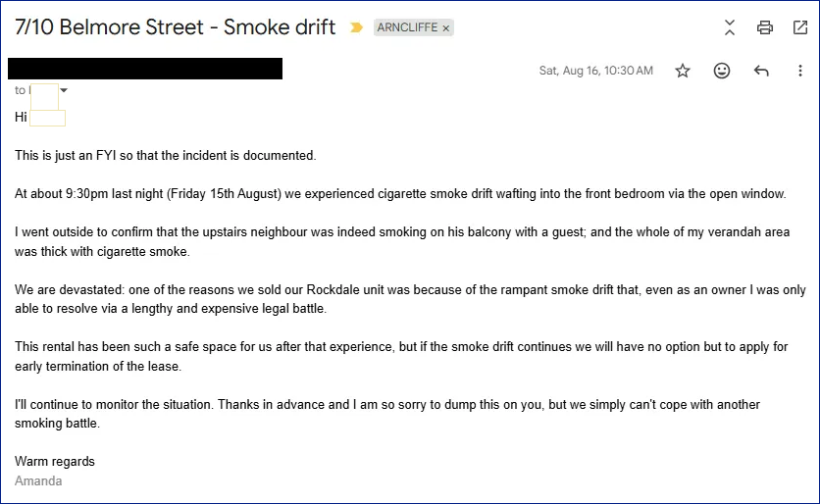Image resolution: width=820 pixels, height=504 pixels.
Task: Open the ARNCLIFFE label
Action: click(407, 27)
